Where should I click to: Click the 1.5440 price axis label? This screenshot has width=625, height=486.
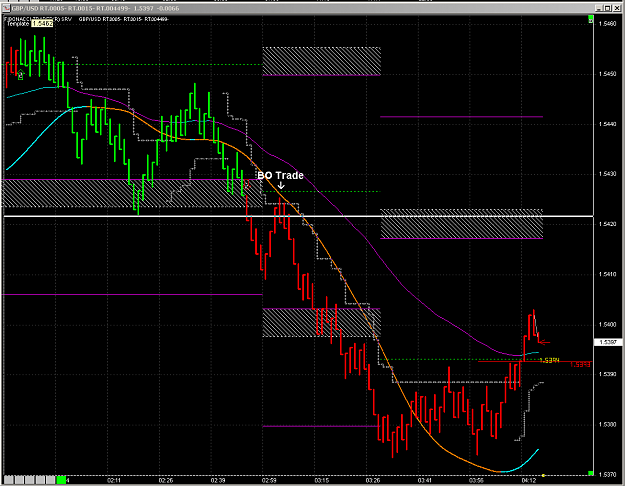[x=607, y=124]
